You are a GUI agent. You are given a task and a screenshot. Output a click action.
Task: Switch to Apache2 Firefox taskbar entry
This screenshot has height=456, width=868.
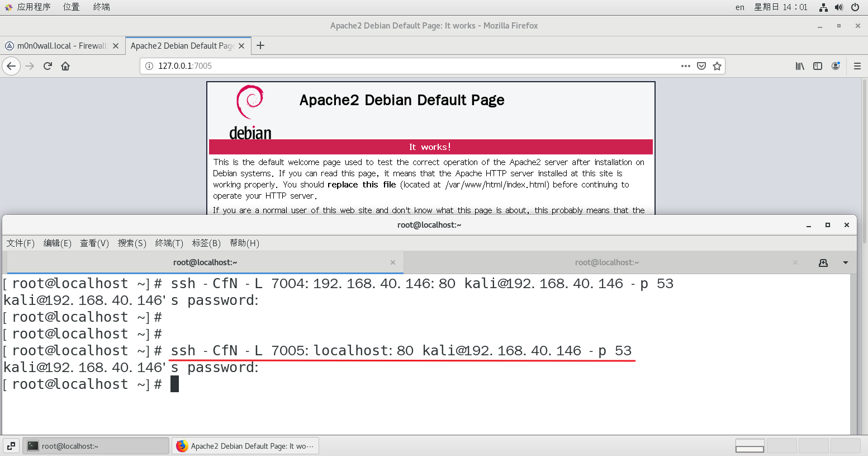[x=245, y=446]
